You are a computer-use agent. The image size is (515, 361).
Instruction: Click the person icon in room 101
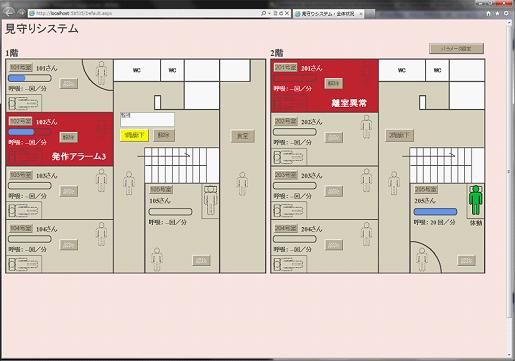click(x=101, y=73)
